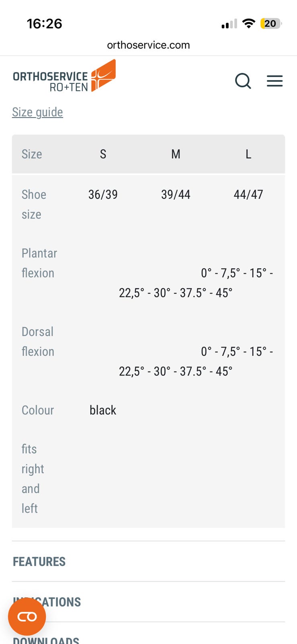
Task: Tap the orange accessibility floating button
Action: coord(27,617)
